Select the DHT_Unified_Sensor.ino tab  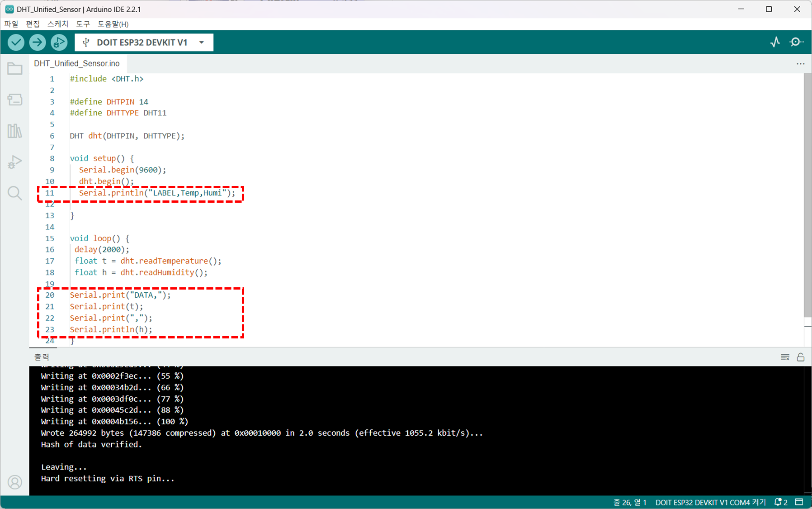tap(77, 64)
